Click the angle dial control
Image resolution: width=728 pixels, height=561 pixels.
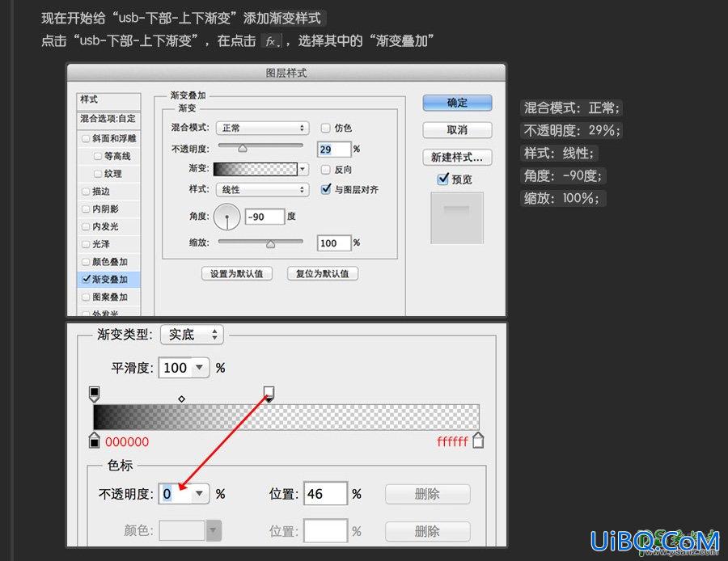pyautogui.click(x=227, y=217)
